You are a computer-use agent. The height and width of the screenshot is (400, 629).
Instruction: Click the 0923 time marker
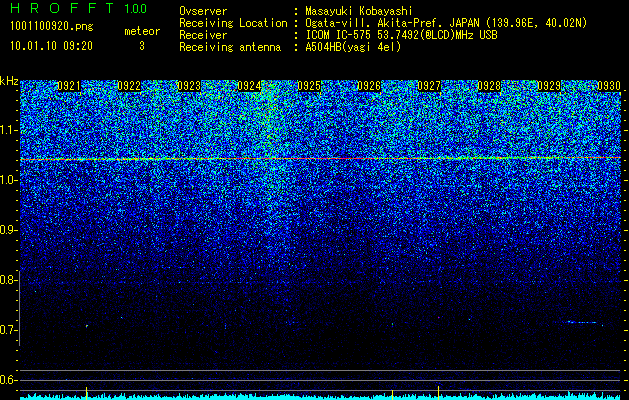click(x=189, y=86)
